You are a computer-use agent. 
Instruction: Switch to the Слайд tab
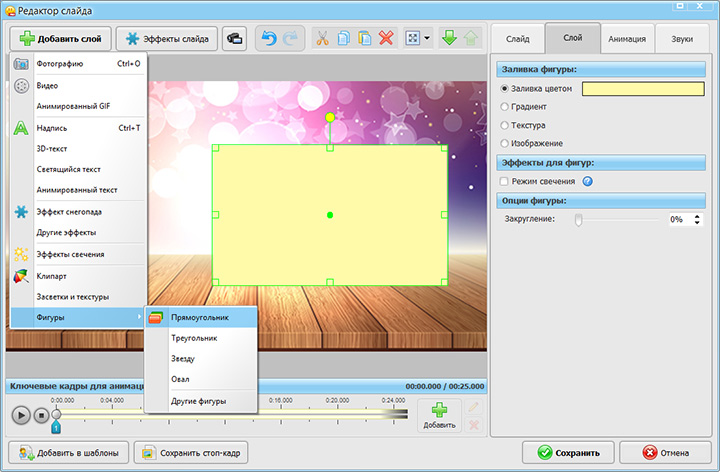(x=518, y=39)
